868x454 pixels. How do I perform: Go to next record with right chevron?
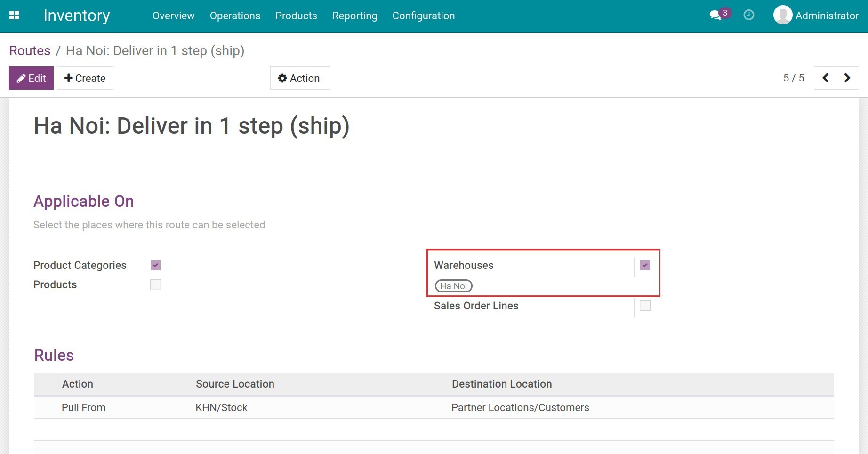(x=847, y=78)
